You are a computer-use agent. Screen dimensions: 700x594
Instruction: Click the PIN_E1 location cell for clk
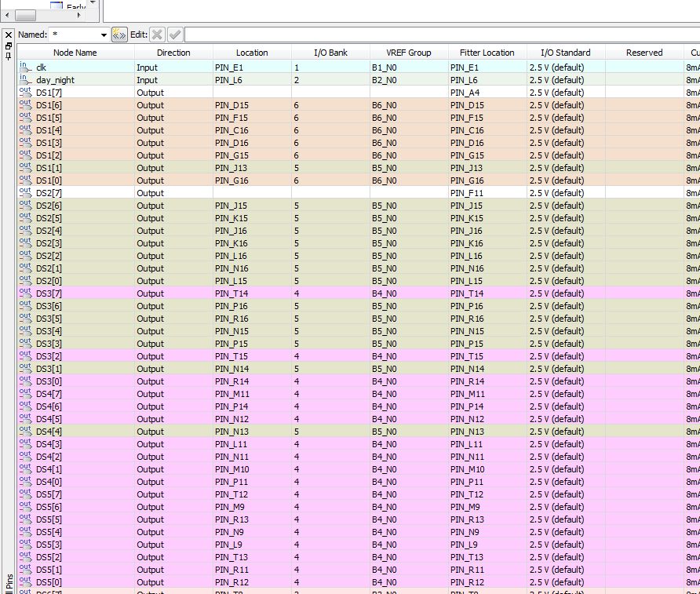click(x=252, y=67)
